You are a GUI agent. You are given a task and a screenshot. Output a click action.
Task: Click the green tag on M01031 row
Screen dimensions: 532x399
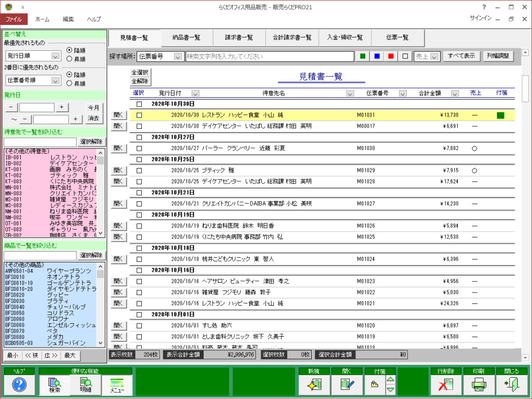tap(500, 115)
